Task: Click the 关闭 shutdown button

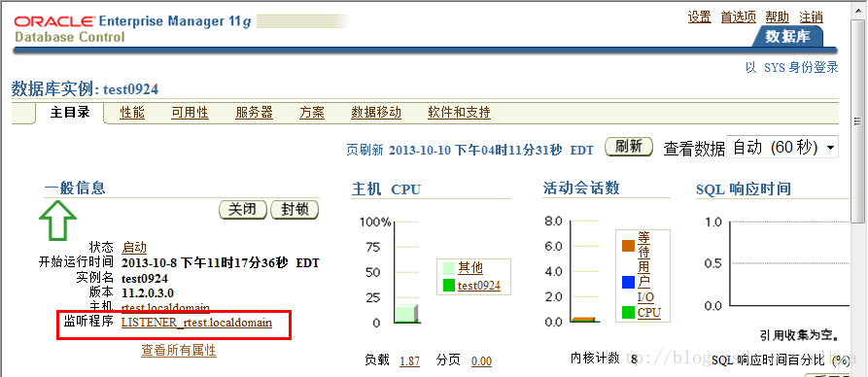Action: click(x=243, y=209)
